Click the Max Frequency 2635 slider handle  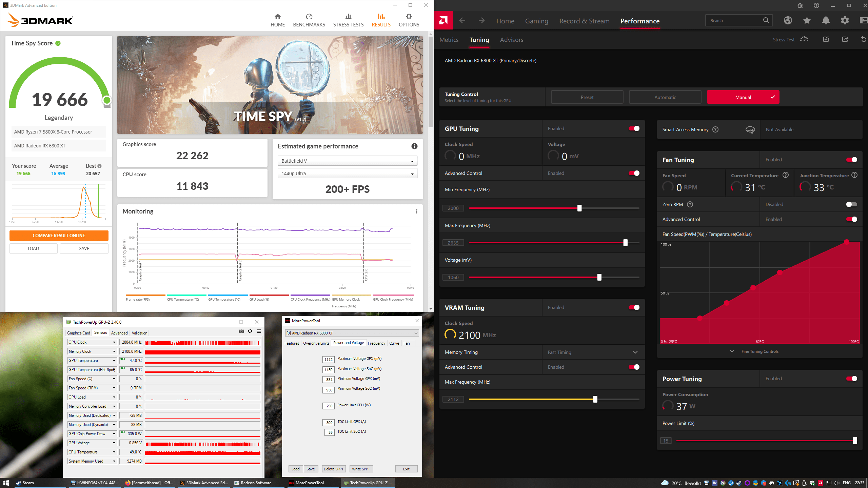(x=625, y=243)
